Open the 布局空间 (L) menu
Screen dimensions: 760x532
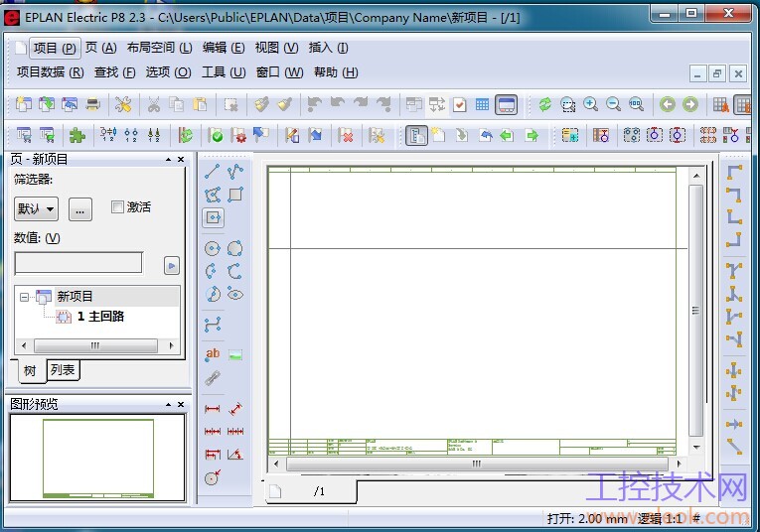click(x=160, y=48)
